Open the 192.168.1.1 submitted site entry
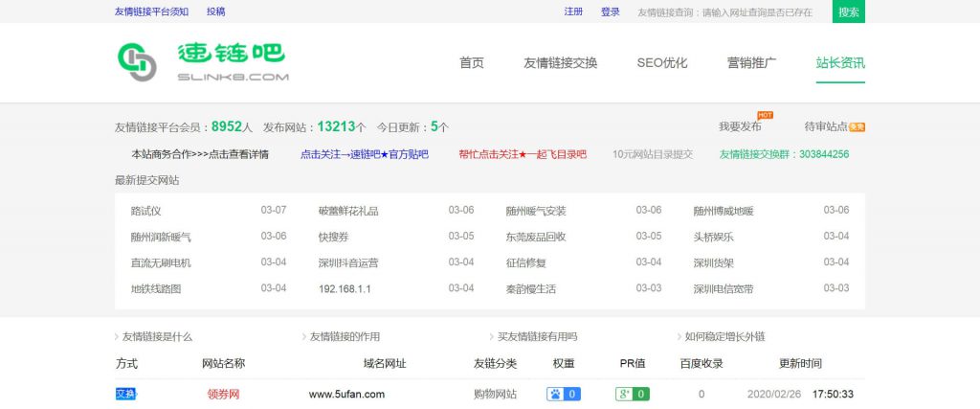Screen dimensions: 980x409 point(345,288)
